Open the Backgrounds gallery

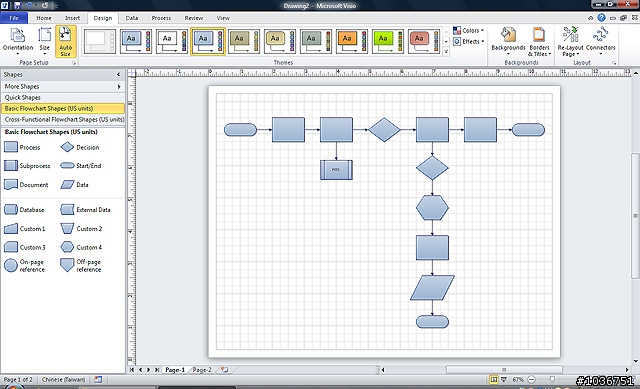pyautogui.click(x=508, y=41)
